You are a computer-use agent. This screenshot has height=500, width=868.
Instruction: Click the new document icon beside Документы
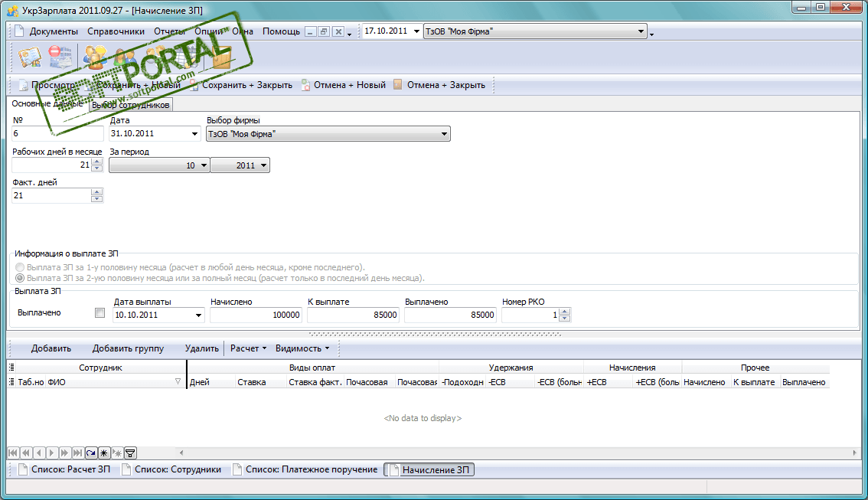[x=19, y=31]
